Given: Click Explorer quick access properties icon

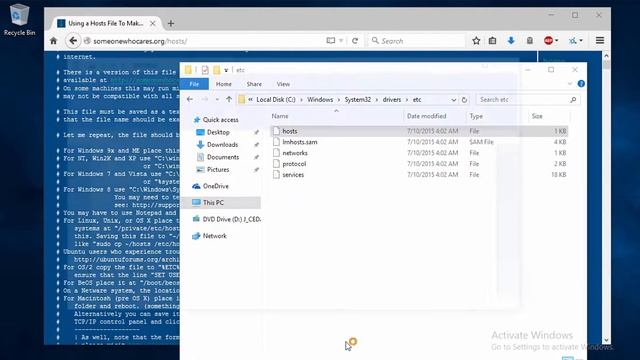Looking at the screenshot, I should point(205,70).
